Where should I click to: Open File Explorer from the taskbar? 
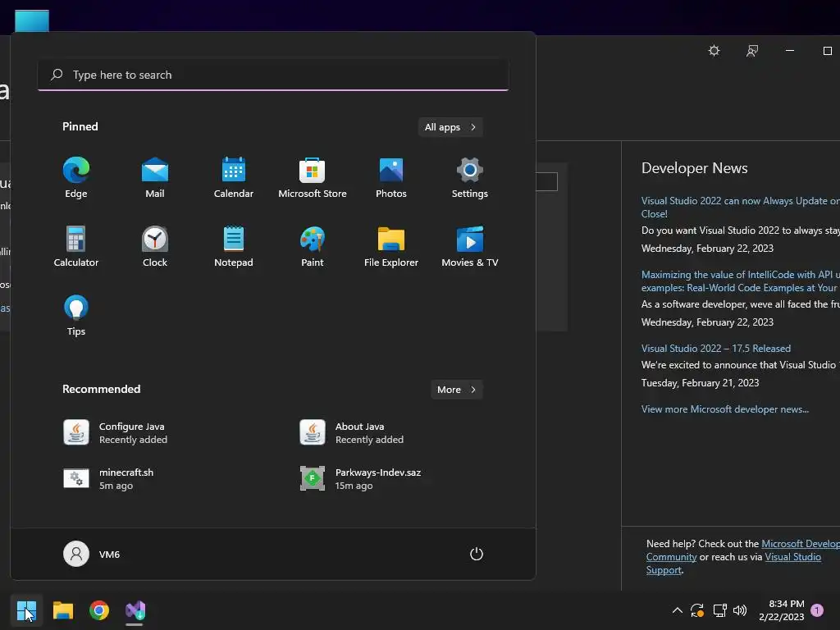tap(62, 610)
